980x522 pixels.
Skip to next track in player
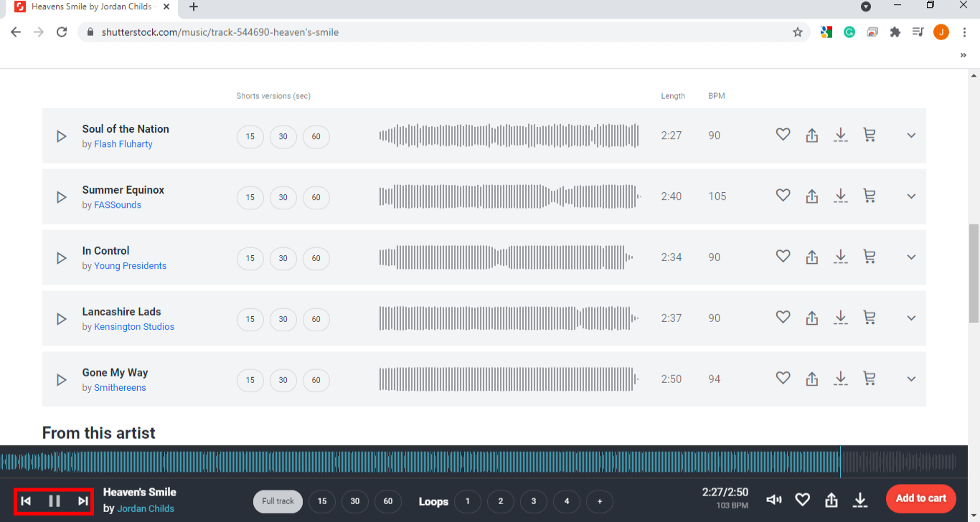tap(83, 501)
